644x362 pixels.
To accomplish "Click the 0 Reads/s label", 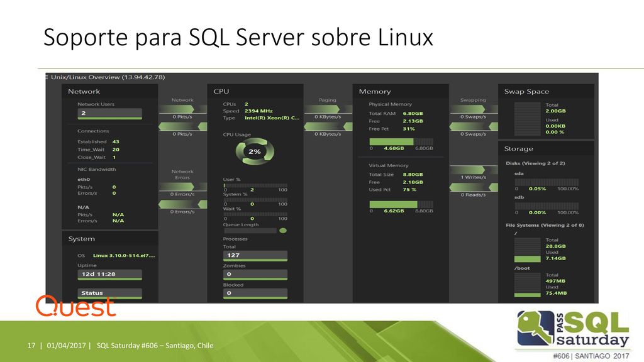I will [x=473, y=195].
